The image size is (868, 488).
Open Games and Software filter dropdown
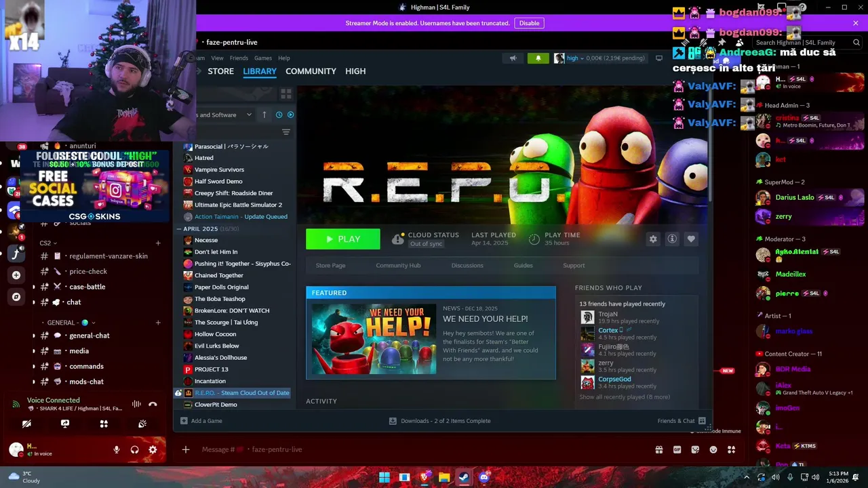225,115
